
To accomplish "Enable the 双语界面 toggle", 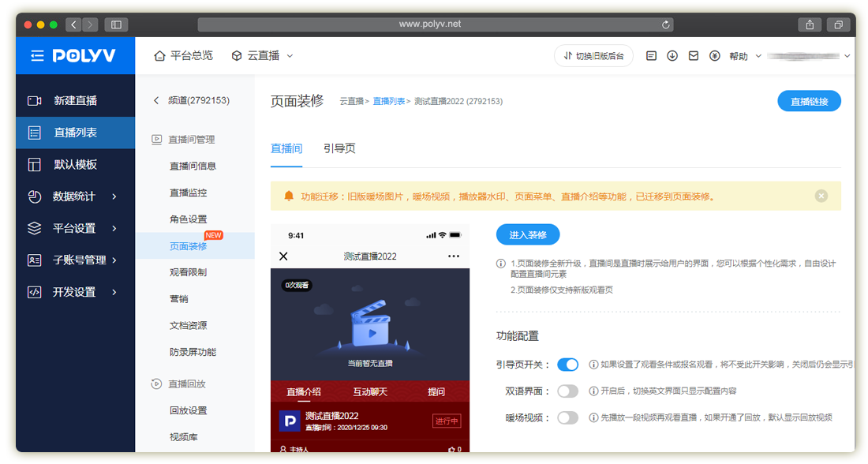I will coord(567,391).
